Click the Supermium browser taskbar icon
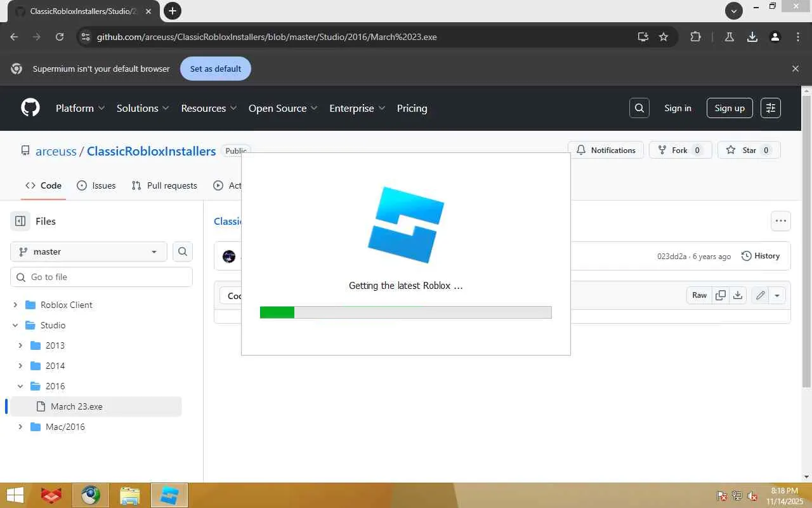 (90, 495)
